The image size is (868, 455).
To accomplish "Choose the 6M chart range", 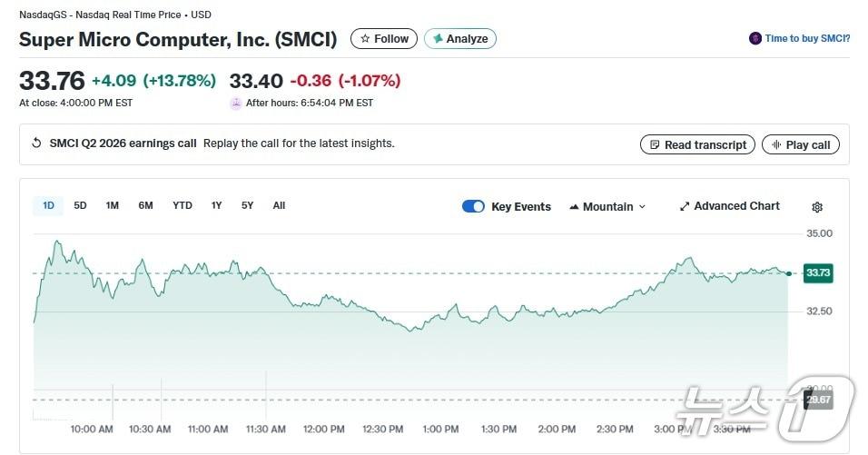I will (145, 205).
